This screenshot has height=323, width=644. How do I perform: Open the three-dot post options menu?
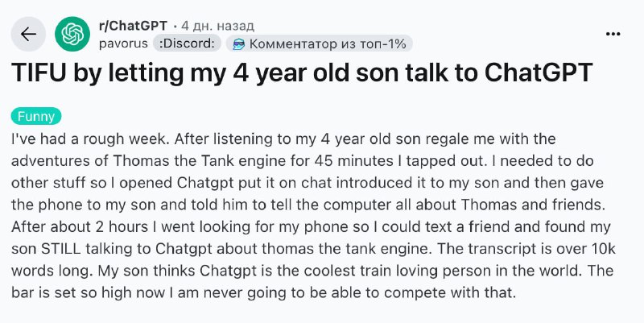coord(613,34)
